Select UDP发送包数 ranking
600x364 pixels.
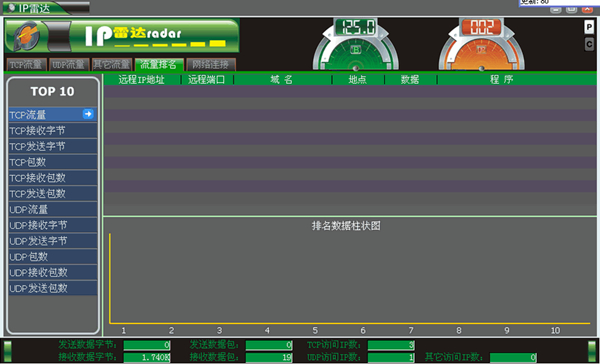pos(53,288)
